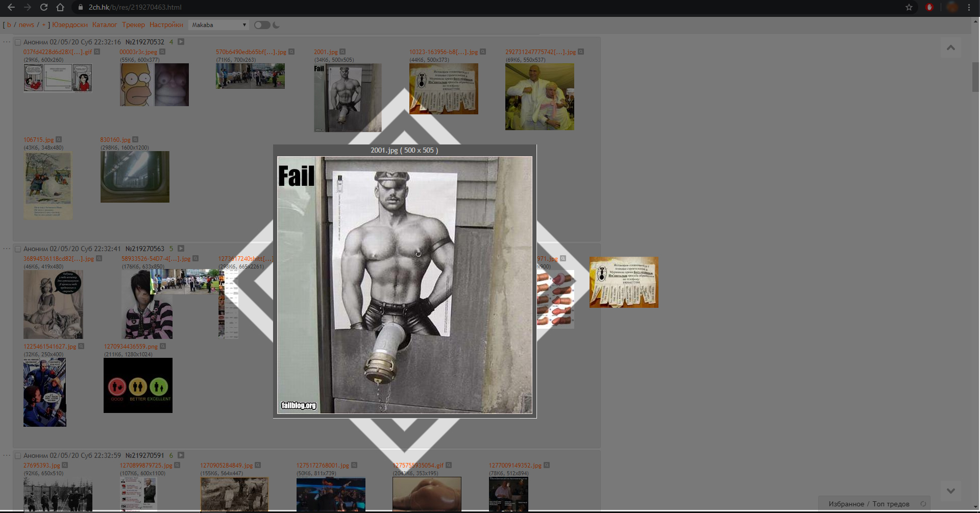Screen dimensions: 980x513
Task: Open file link 1270934436559.png
Action: coord(131,347)
